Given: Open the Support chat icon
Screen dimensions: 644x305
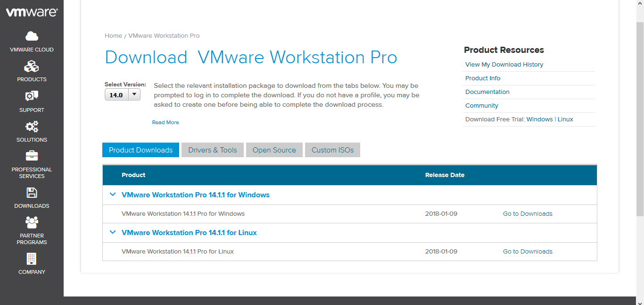Looking at the screenshot, I should pos(32,96).
